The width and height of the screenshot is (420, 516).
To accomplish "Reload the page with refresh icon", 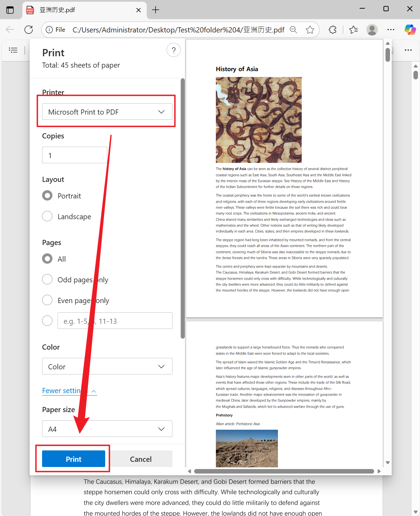I will (x=29, y=30).
